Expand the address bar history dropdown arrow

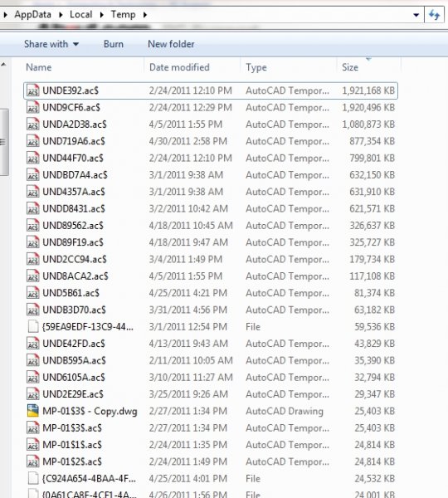pos(416,15)
